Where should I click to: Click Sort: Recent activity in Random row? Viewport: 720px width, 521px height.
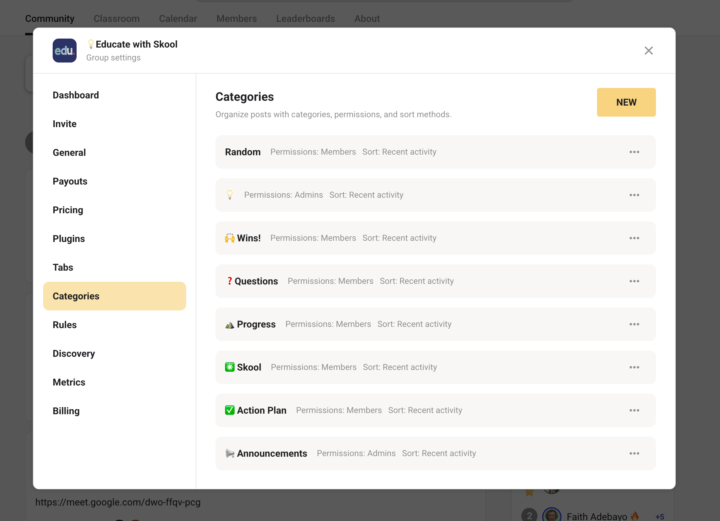[399, 152]
